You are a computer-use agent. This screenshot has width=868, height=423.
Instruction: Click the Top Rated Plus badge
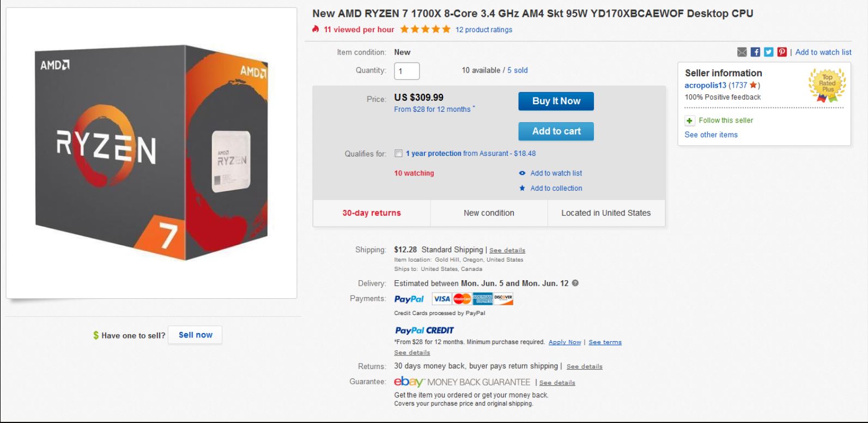click(827, 85)
